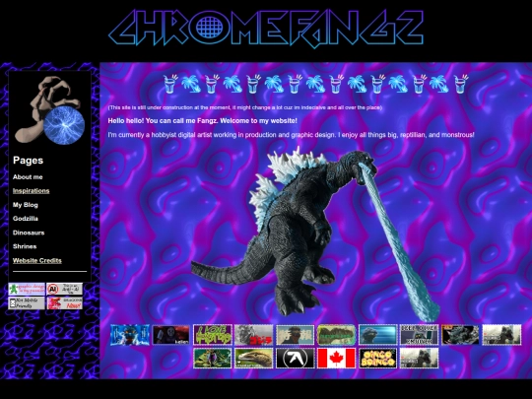Click the green monster silhouette stamp
This screenshot has width=532, height=399.
336,335
